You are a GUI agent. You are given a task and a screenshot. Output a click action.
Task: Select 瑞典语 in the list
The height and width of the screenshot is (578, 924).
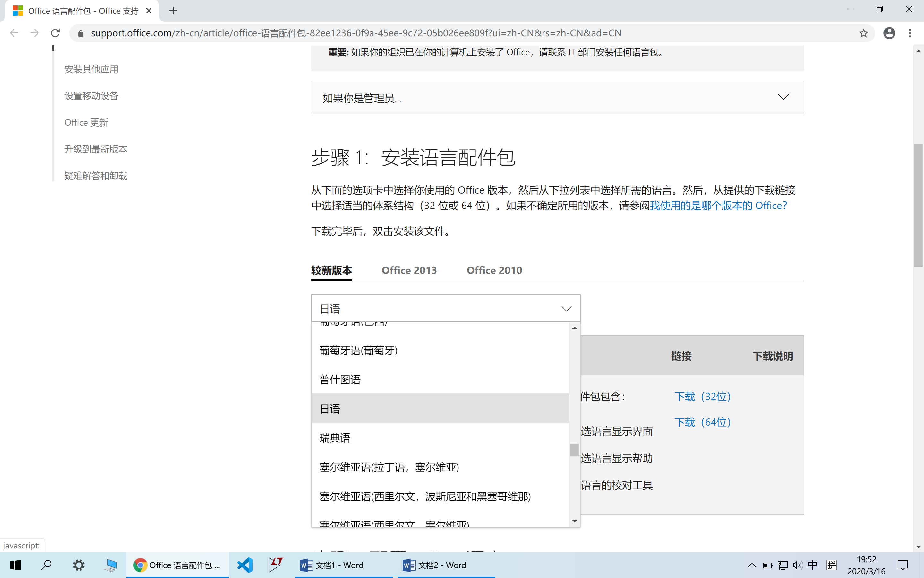[x=440, y=438]
